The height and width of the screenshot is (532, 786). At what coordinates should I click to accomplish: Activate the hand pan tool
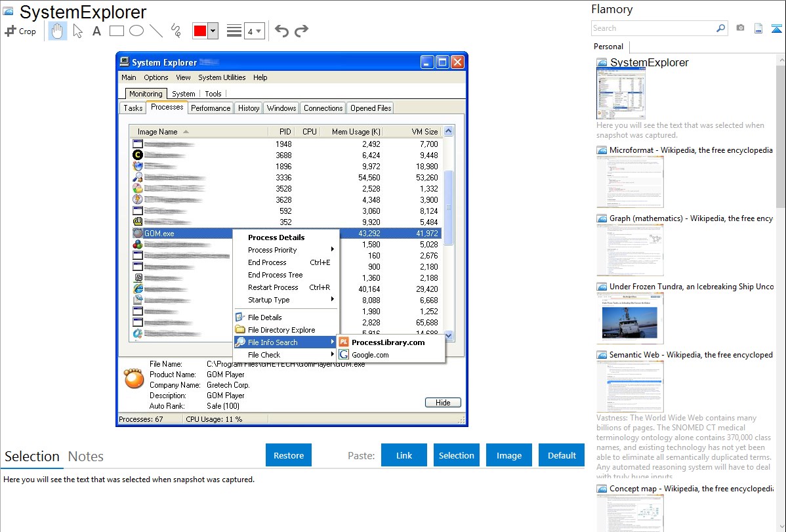(58, 31)
